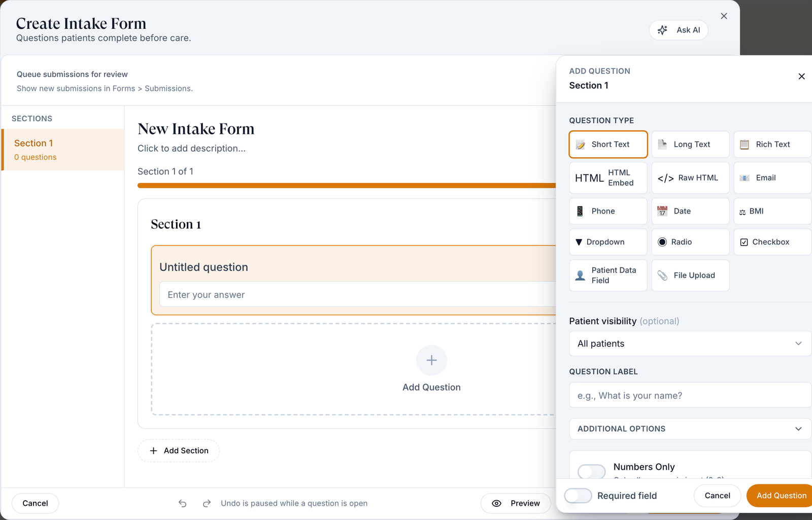Click the Untitled question heading
The height and width of the screenshot is (520, 812).
click(x=204, y=267)
